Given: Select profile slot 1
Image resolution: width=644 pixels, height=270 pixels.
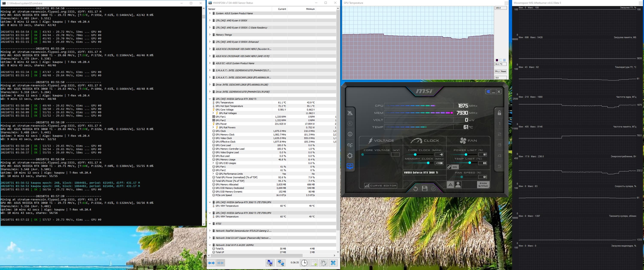Looking at the screenshot, I should pos(500,123).
